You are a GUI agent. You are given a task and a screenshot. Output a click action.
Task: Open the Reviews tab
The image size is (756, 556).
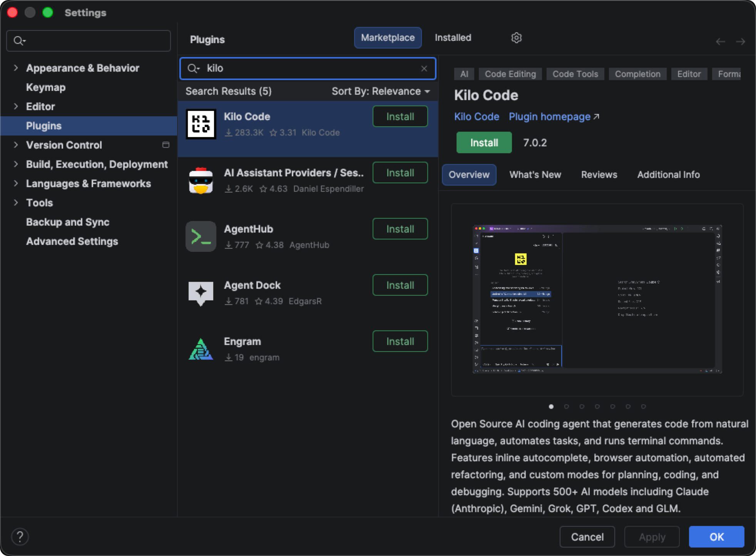click(x=599, y=175)
